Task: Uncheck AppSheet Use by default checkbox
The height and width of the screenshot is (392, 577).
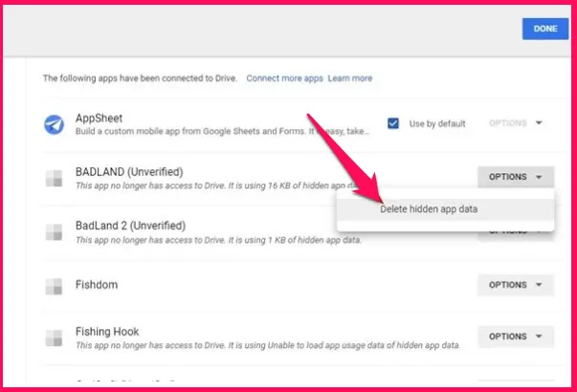Action: click(393, 123)
